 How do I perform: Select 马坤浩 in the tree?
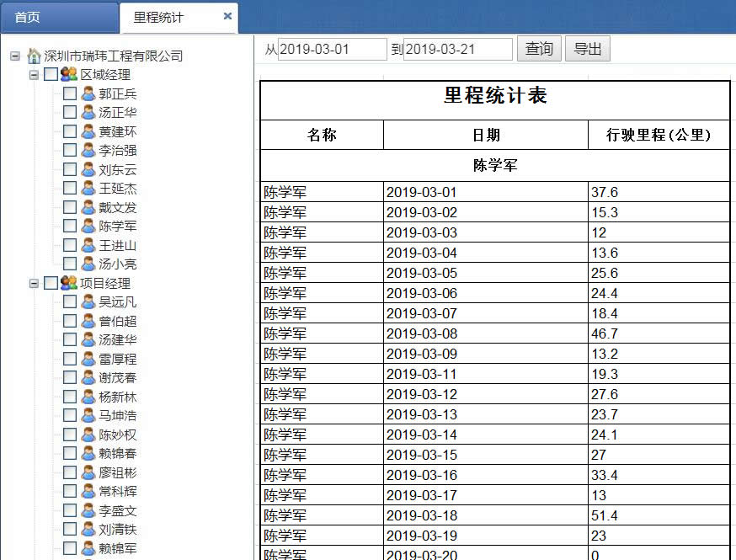tap(117, 416)
